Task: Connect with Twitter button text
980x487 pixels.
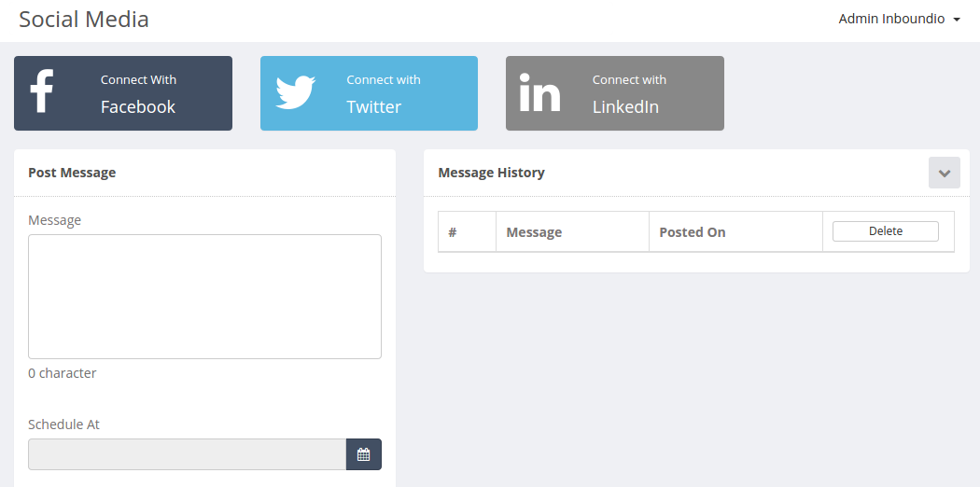Action: pyautogui.click(x=383, y=93)
